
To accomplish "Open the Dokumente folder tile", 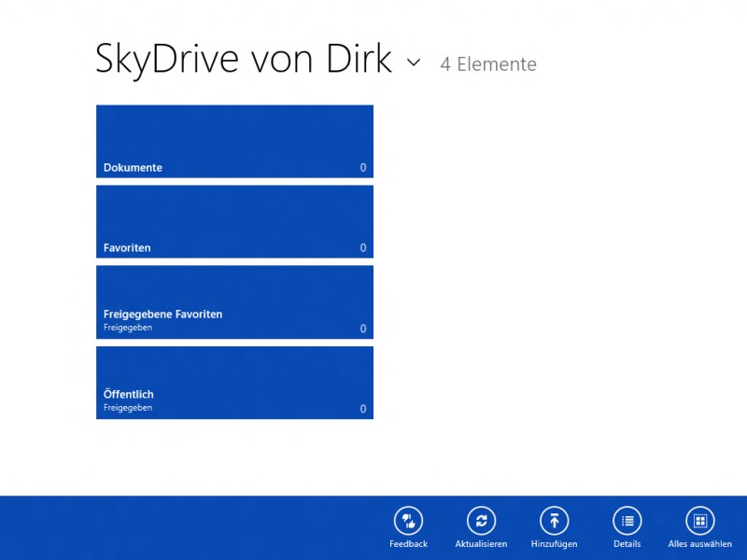I will click(x=235, y=142).
